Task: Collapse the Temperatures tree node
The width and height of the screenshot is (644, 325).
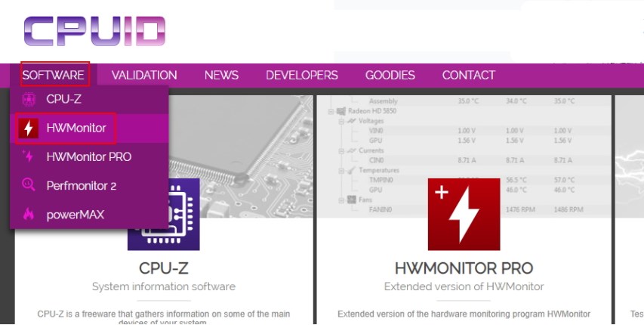Action: coord(341,171)
